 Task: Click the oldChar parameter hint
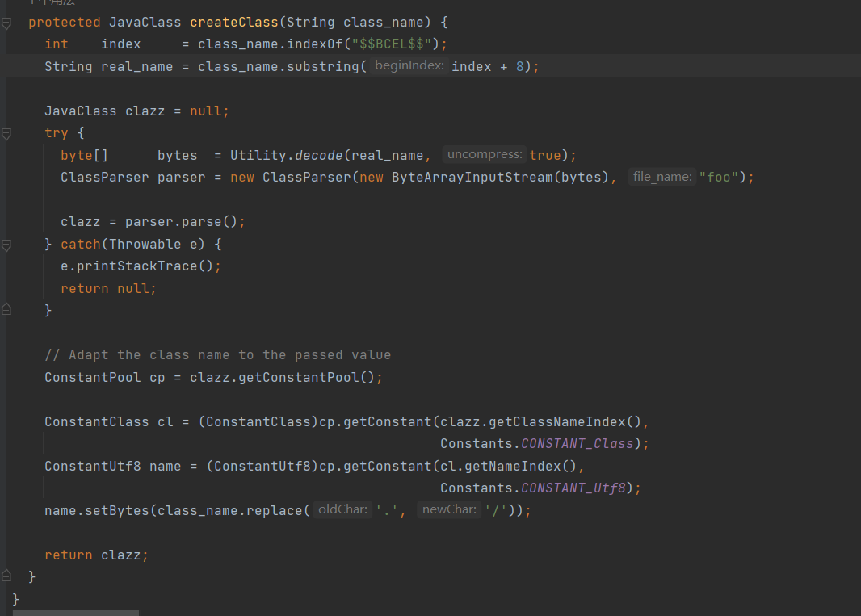343,510
